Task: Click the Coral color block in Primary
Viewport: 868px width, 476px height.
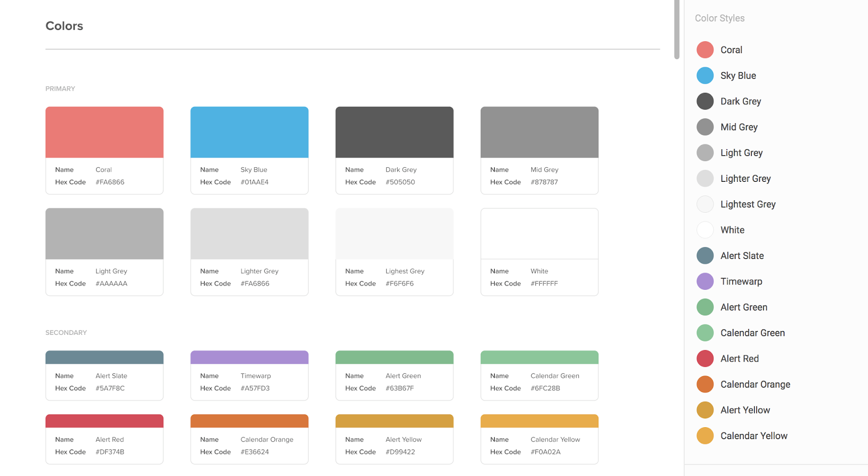Action: coord(104,132)
